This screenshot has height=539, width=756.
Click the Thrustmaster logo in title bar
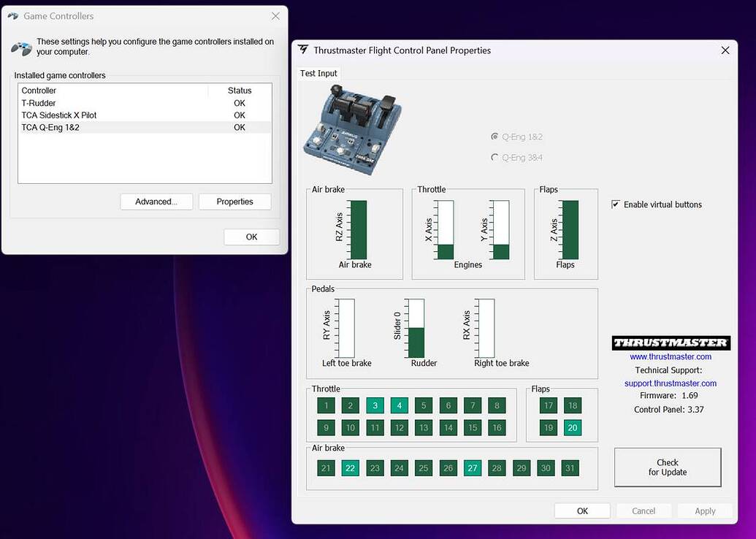pyautogui.click(x=303, y=50)
